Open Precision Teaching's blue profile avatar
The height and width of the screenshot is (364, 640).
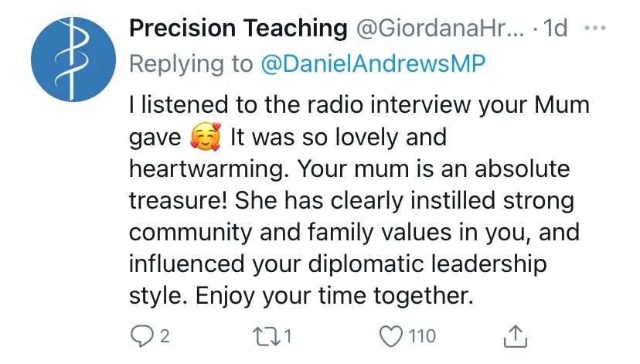[73, 60]
